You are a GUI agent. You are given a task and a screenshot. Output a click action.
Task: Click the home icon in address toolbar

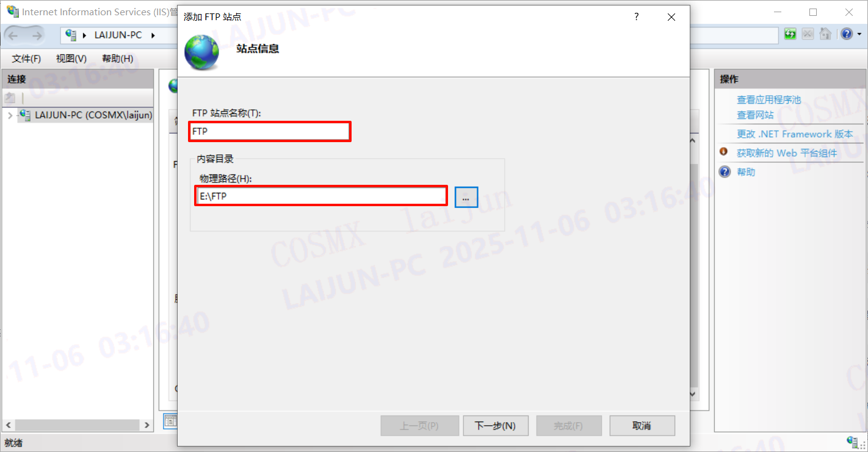coord(825,34)
